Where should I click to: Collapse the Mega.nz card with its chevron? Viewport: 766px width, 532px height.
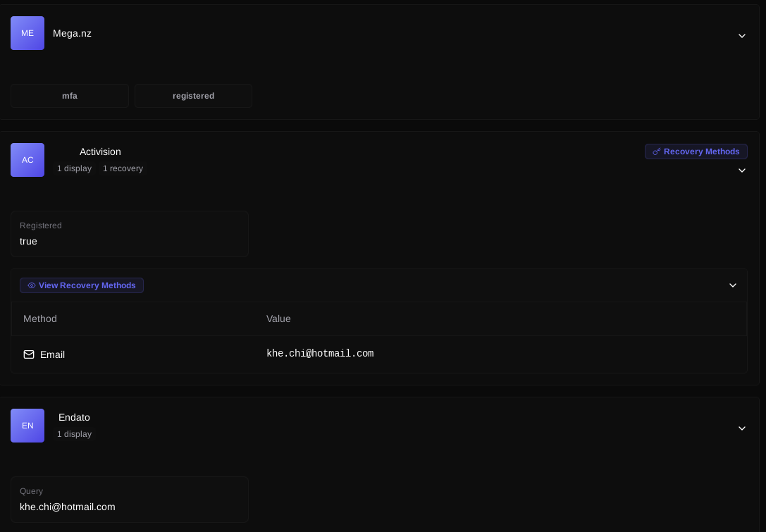click(741, 36)
